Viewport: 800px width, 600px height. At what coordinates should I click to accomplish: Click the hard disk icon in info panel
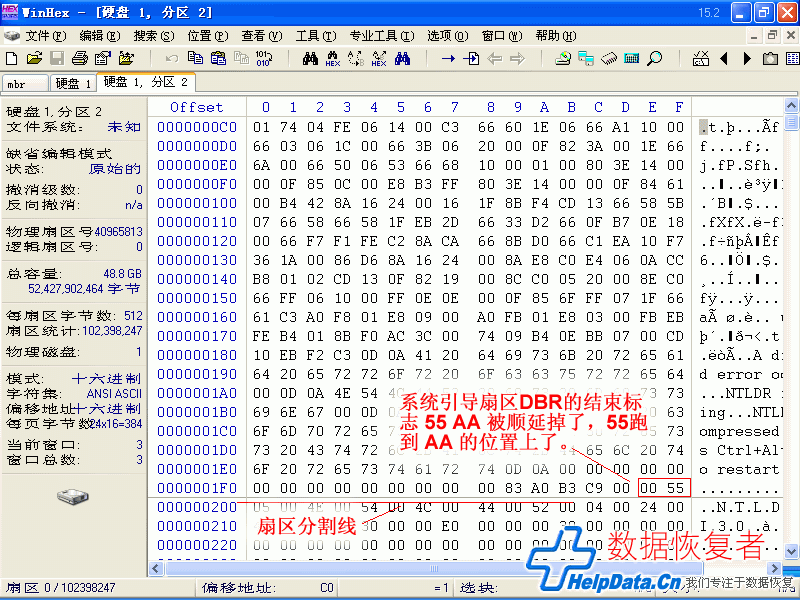coord(73,495)
